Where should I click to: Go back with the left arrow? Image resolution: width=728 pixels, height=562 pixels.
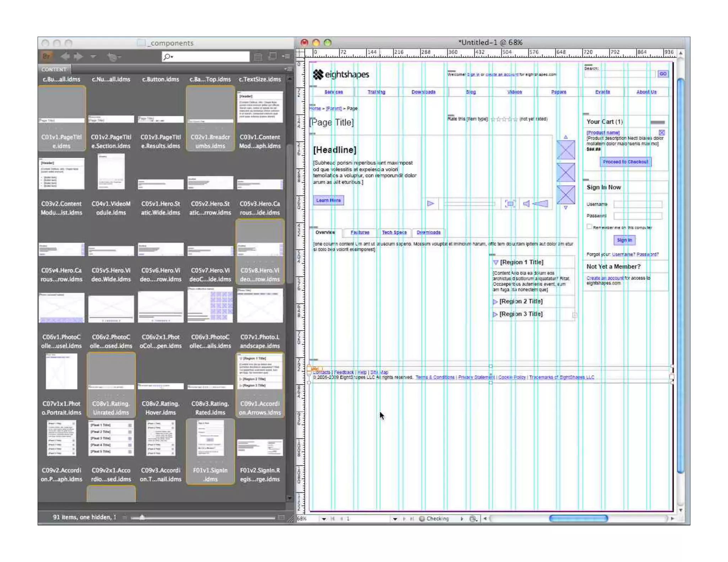(65, 56)
